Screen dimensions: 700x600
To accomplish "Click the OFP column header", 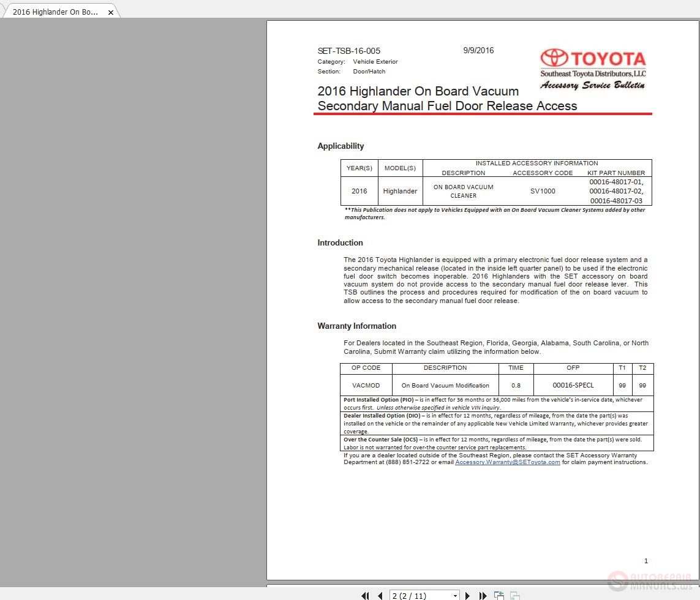I will pyautogui.click(x=573, y=368).
